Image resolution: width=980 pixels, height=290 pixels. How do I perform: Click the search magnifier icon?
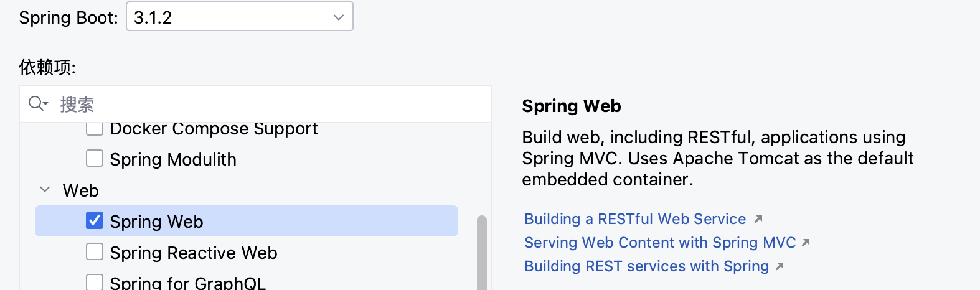tap(37, 104)
